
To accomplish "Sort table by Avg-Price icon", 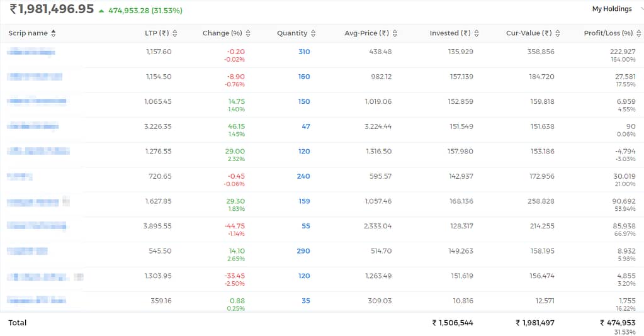I will [x=395, y=33].
